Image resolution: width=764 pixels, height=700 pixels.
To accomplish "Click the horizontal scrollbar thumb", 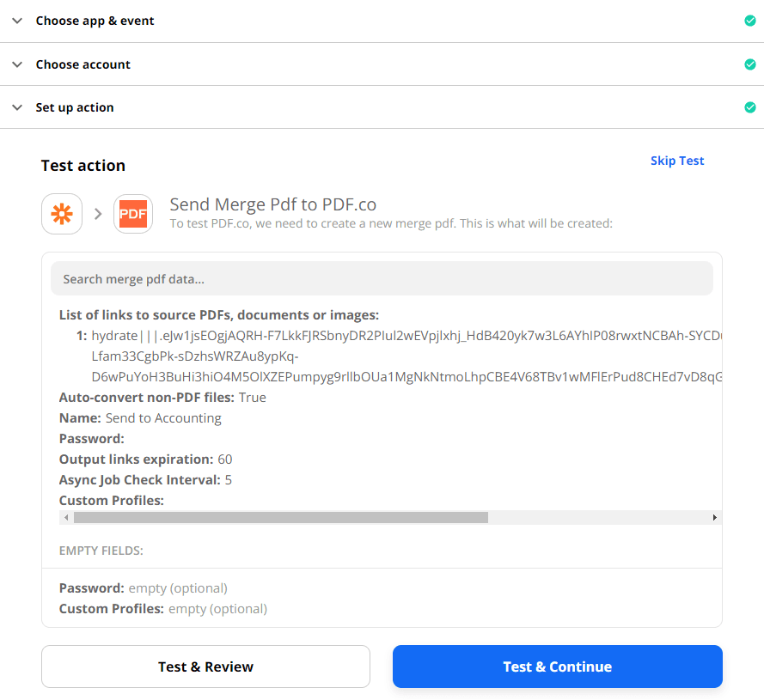I will [280, 518].
